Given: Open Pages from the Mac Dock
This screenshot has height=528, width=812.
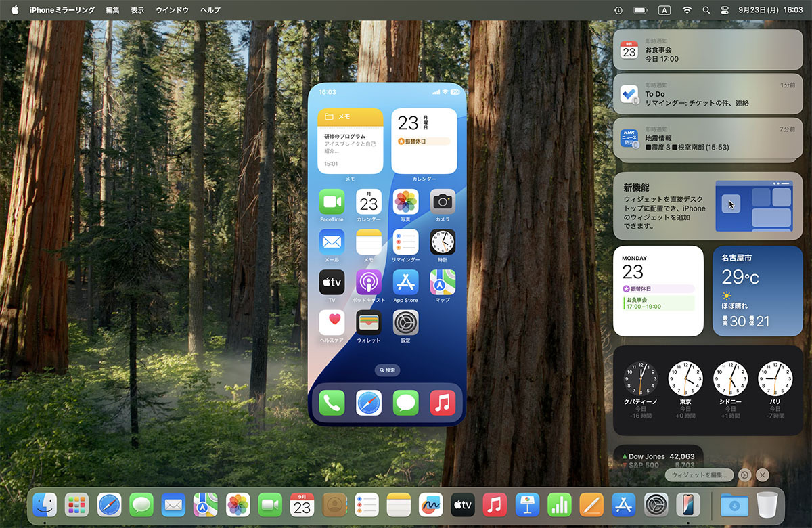Looking at the screenshot, I should click(x=591, y=505).
